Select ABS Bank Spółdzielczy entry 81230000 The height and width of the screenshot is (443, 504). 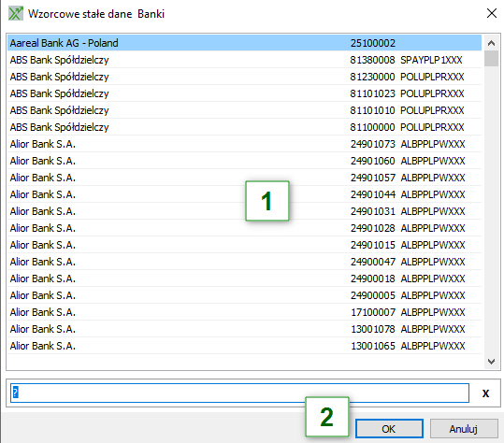tap(244, 77)
